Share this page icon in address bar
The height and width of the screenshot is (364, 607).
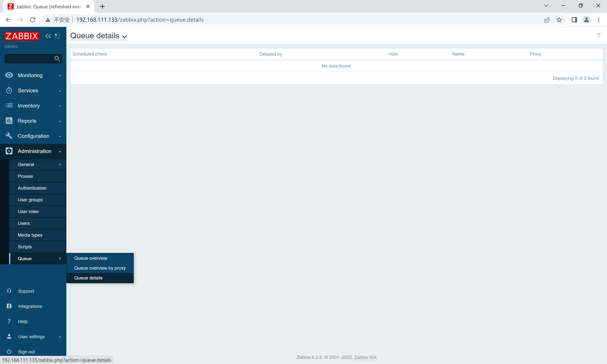click(x=547, y=20)
